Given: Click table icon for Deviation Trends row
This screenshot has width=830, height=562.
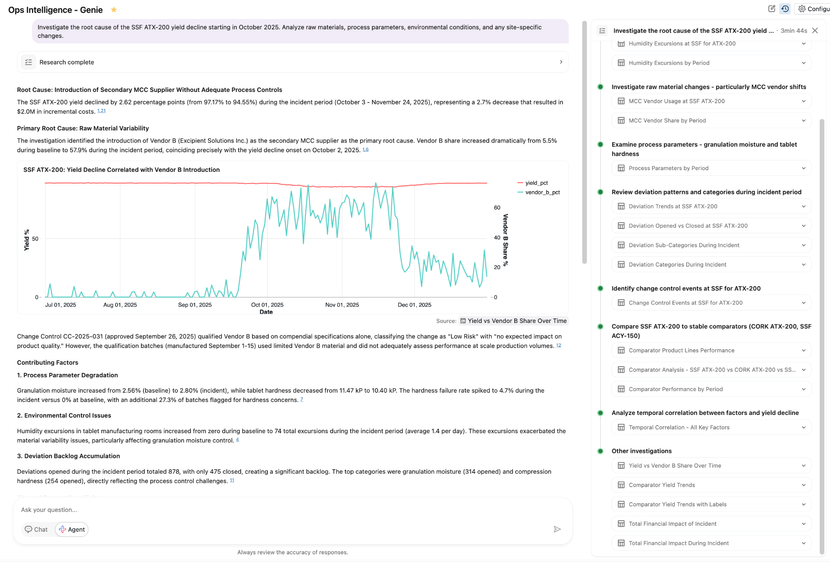Looking at the screenshot, I should point(621,206).
